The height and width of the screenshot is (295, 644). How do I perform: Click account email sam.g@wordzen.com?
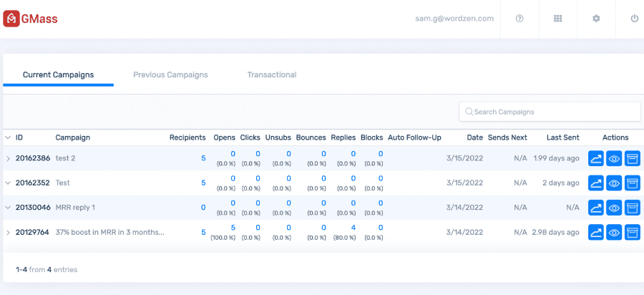[x=454, y=19]
